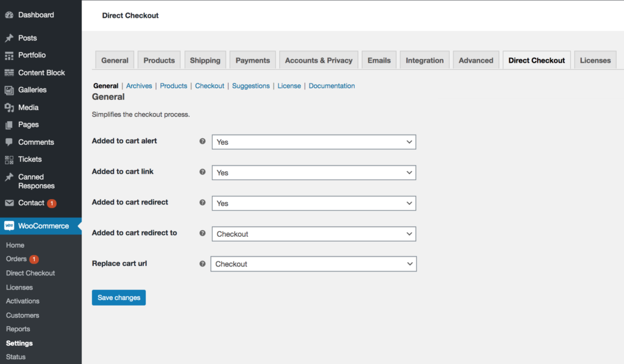The image size is (624, 364).
Task: Open the Added to cart redirect dropdown
Action: pyautogui.click(x=314, y=203)
